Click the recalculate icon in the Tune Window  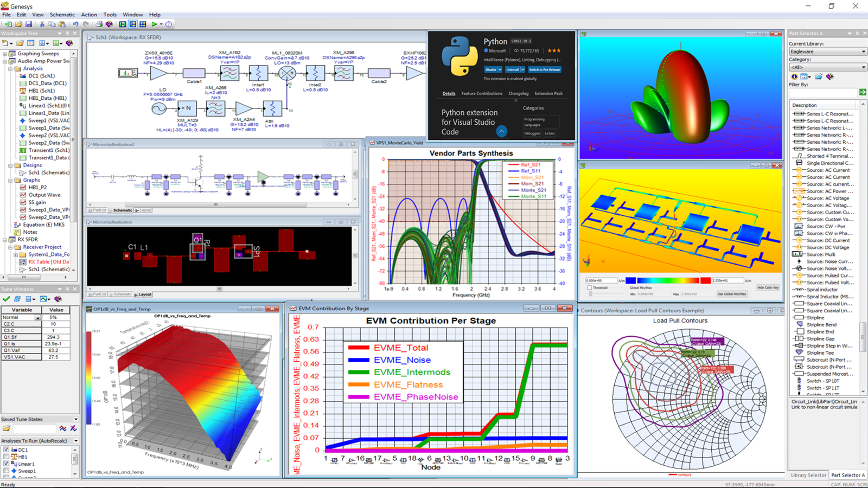(x=17, y=299)
